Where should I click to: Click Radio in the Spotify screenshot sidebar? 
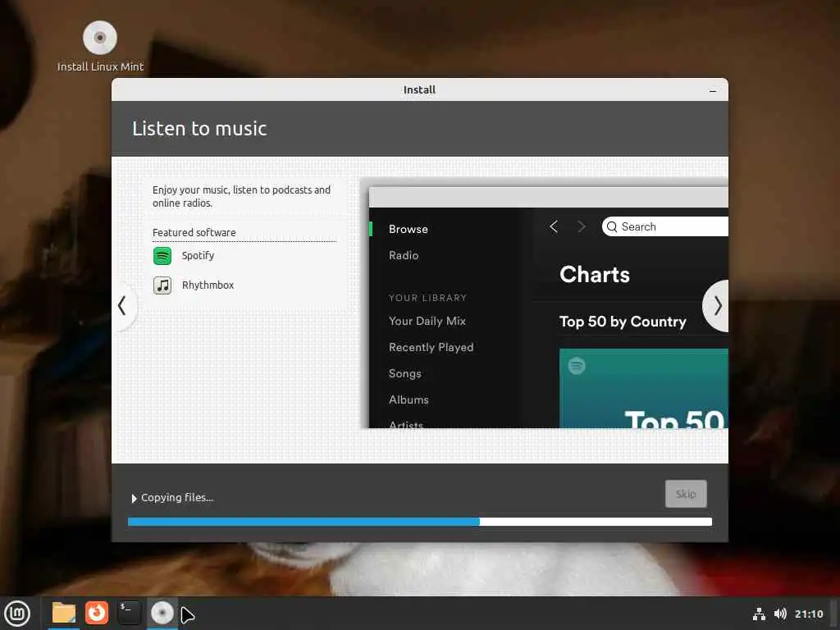tap(404, 256)
